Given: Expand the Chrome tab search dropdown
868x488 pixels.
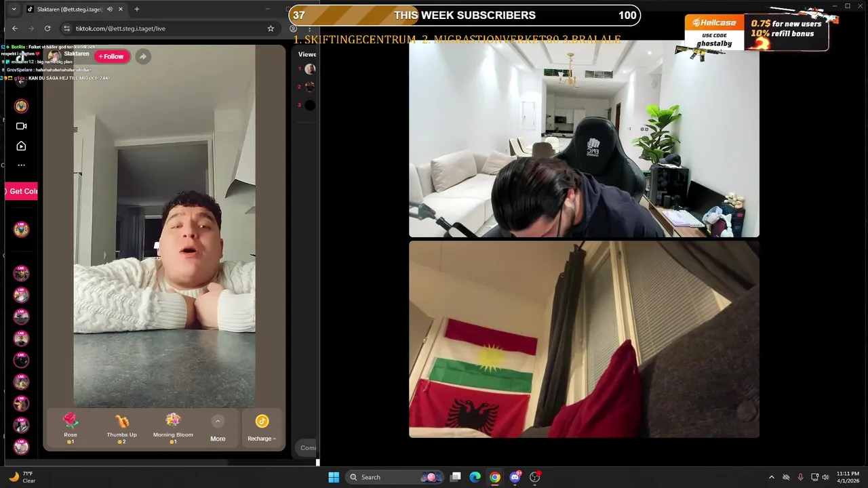Looking at the screenshot, I should [x=14, y=9].
